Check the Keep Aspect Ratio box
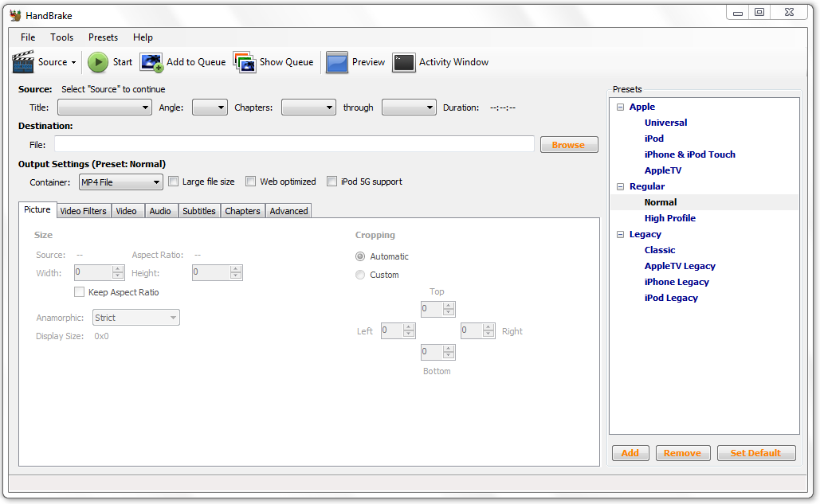The image size is (820, 504). click(80, 292)
